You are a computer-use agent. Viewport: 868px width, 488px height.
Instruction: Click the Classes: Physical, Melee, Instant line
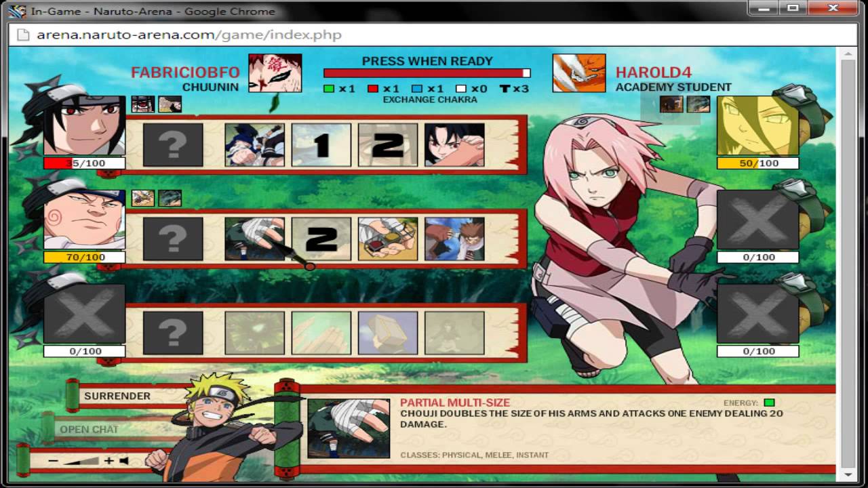(475, 455)
